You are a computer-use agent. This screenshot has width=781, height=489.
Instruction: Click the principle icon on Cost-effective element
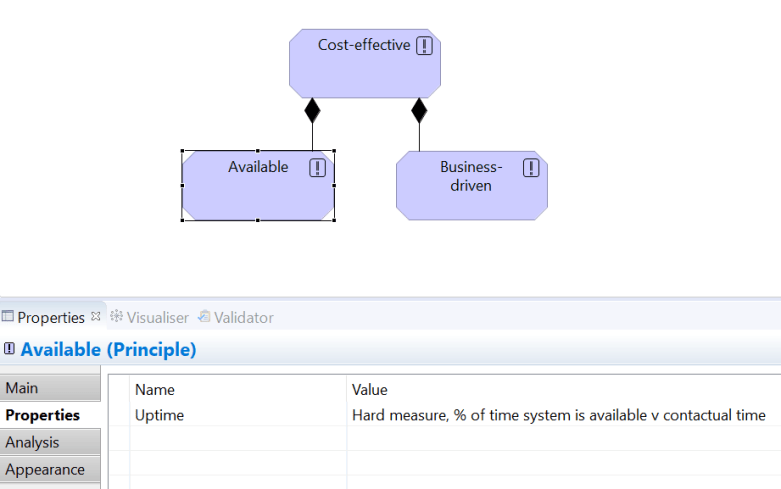425,45
